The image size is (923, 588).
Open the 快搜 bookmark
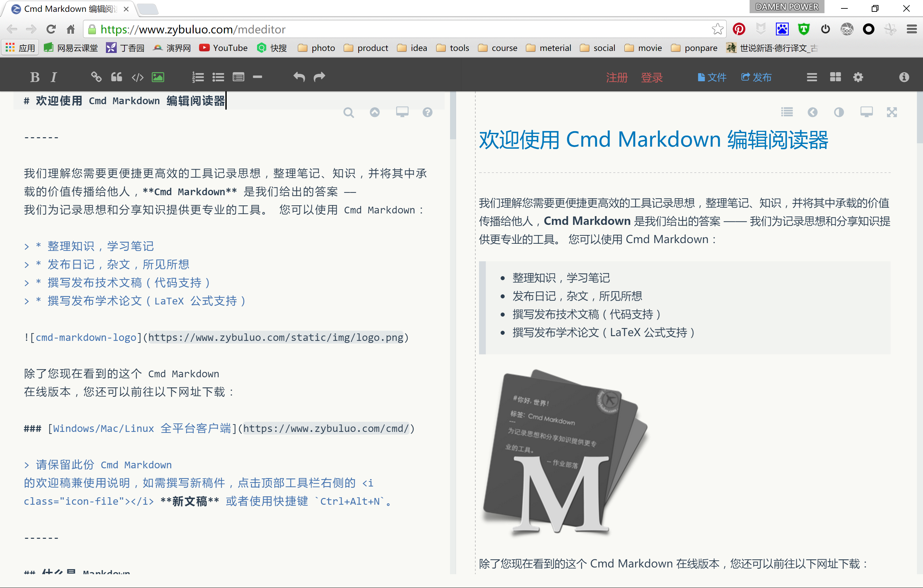coord(272,48)
